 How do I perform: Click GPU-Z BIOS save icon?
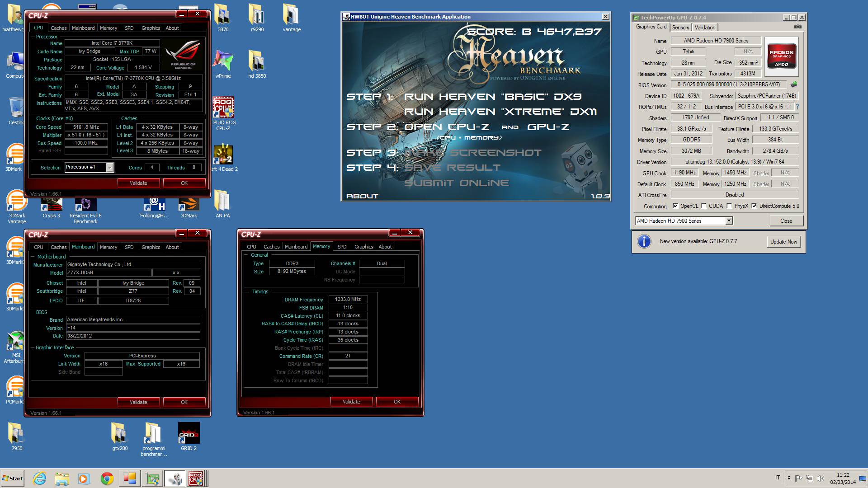click(794, 84)
